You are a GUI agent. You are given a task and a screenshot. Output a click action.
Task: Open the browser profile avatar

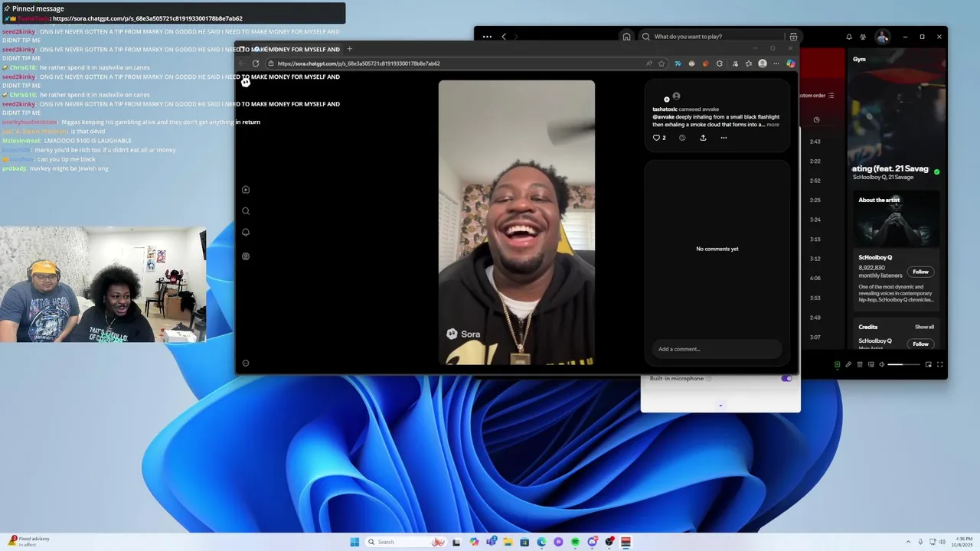763,64
